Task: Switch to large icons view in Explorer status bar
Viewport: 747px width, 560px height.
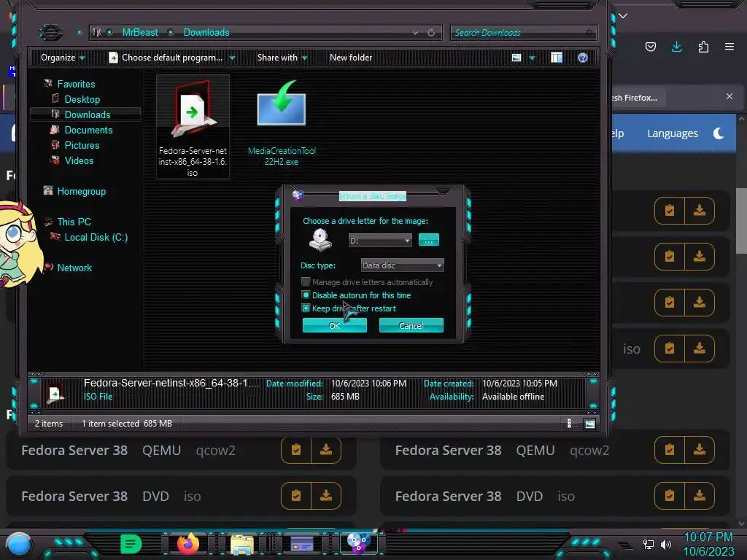Action: (x=589, y=424)
